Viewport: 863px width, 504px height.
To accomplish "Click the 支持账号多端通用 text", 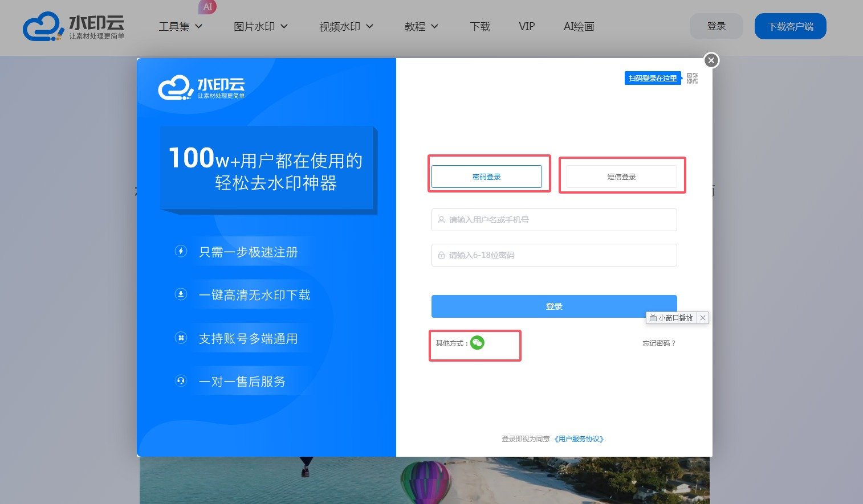I will pos(249,339).
